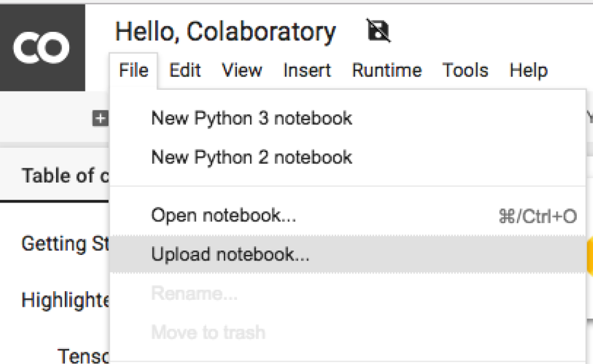Open the Help menu

point(528,70)
